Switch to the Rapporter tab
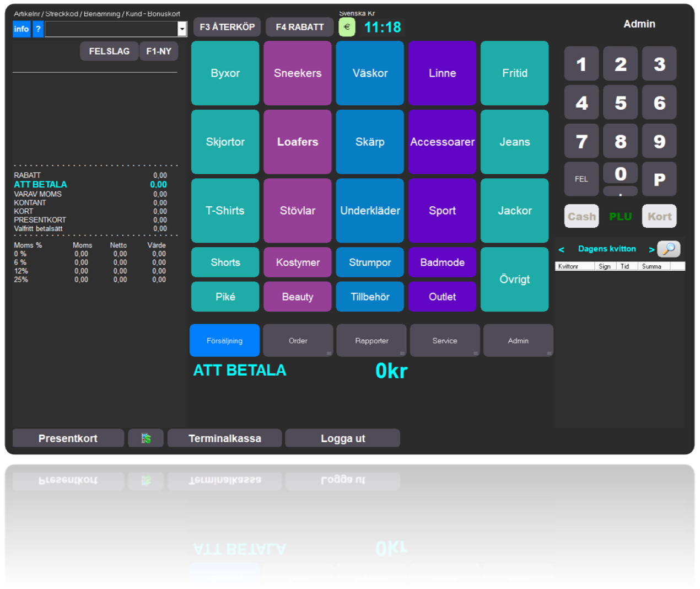Viewport: 700px width, 589px height. 371,340
